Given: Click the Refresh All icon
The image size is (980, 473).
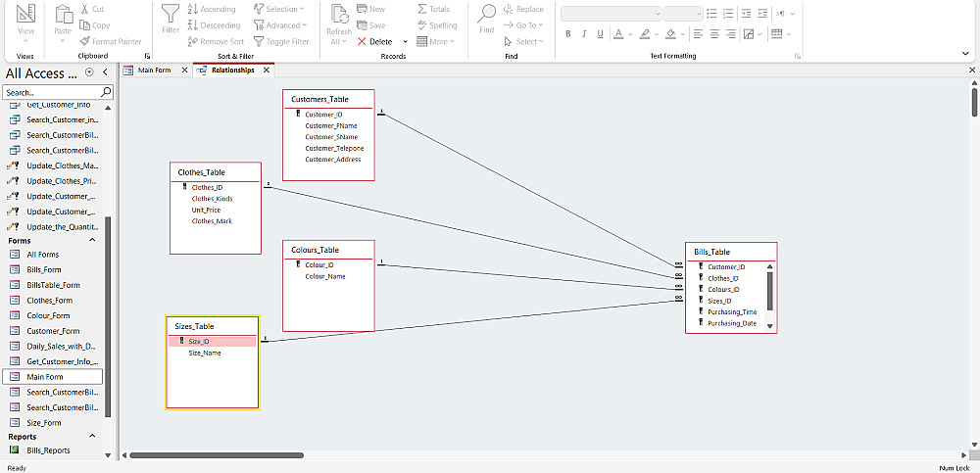Looking at the screenshot, I should [340, 15].
